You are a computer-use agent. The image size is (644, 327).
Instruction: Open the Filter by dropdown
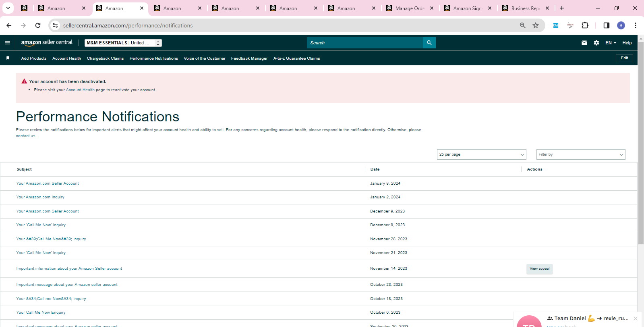pyautogui.click(x=581, y=154)
